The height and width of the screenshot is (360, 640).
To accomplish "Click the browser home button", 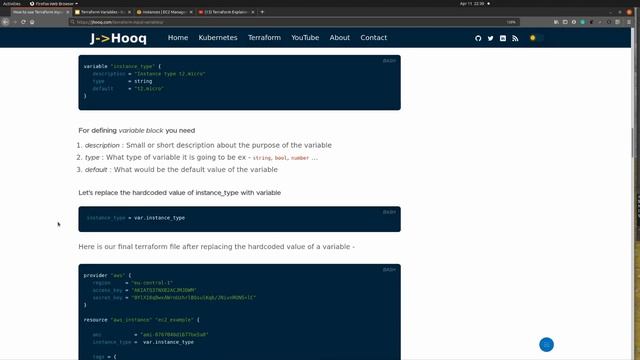I will click(32, 22).
